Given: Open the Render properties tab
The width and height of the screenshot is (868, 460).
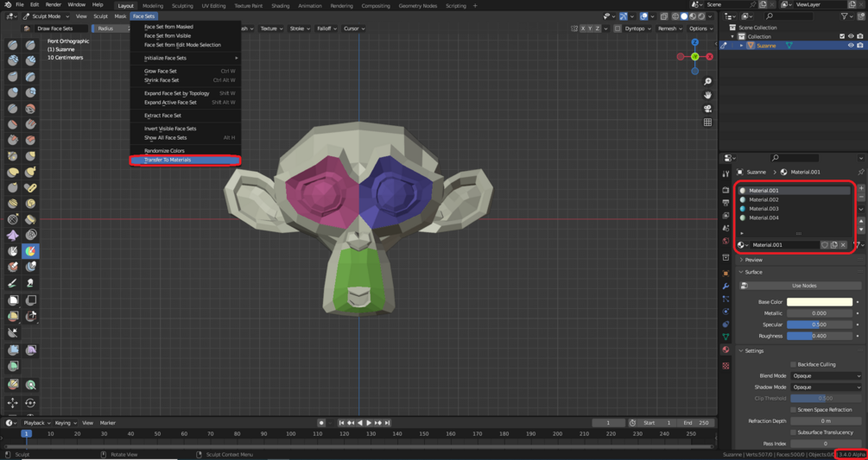Looking at the screenshot, I should tap(725, 190).
